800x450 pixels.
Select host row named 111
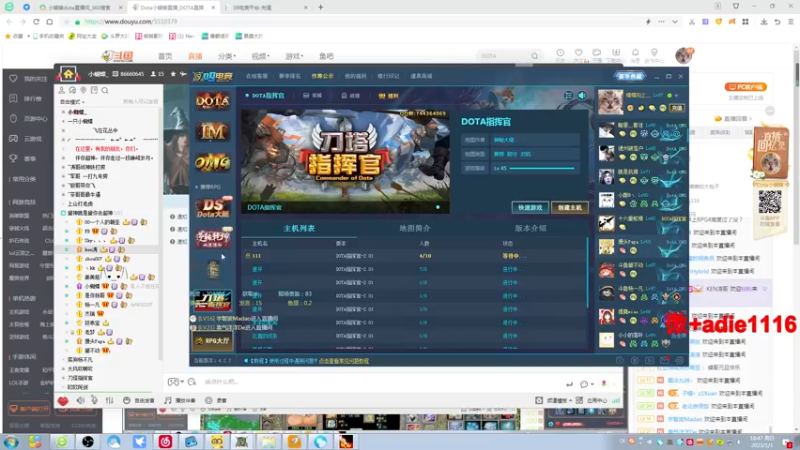point(414,256)
